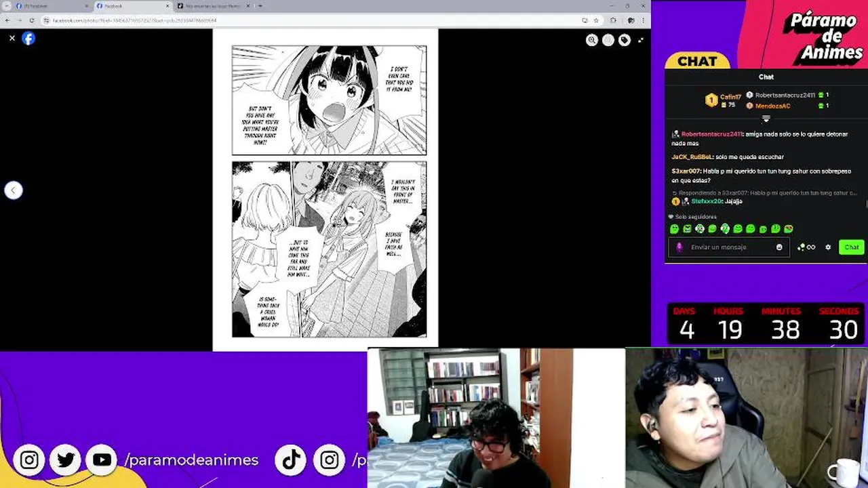This screenshot has height=488, width=868.
Task: Click the 'Respondiendo a S3xar007' reply line
Action: [x=764, y=193]
